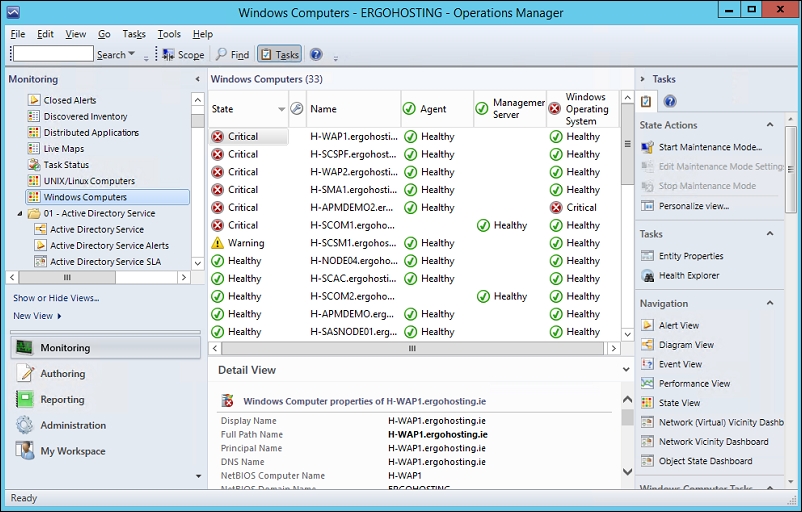The width and height of the screenshot is (802, 512).
Task: Click Start Maintenance Mode icon
Action: (x=647, y=147)
